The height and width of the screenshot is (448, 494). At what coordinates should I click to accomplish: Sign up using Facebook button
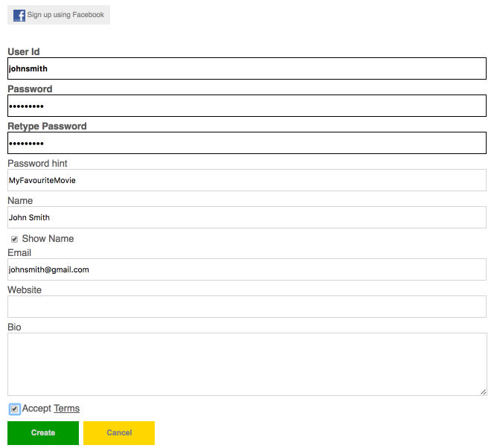click(x=59, y=15)
